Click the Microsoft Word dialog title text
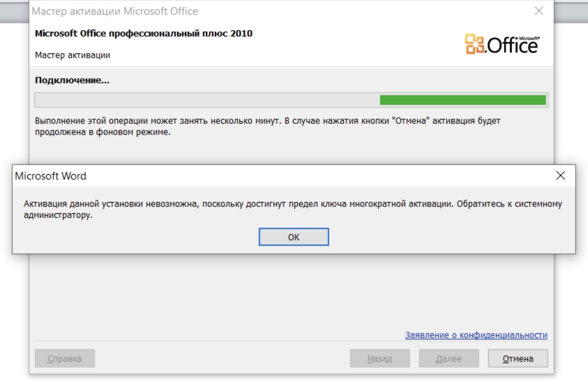The width and height of the screenshot is (588, 380). (51, 176)
